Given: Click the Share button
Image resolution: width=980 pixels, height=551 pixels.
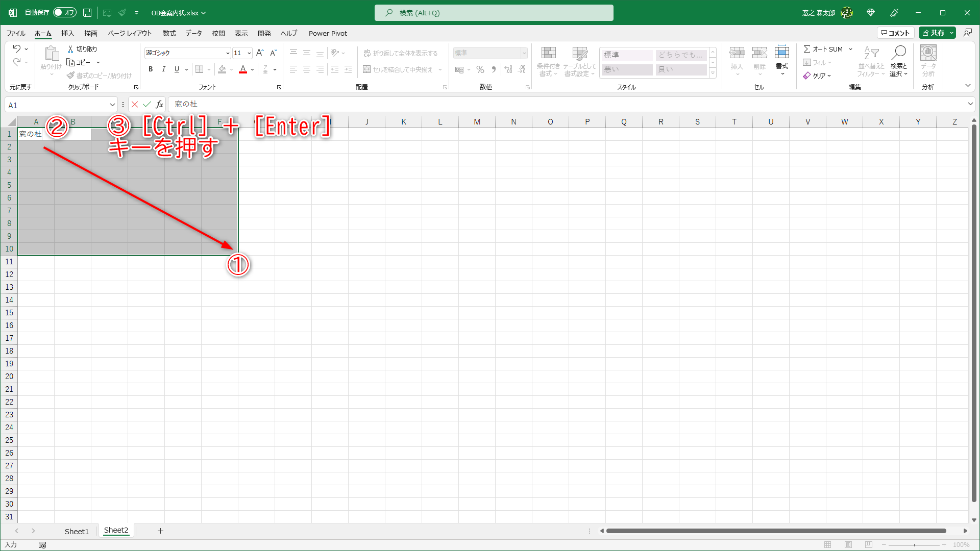Looking at the screenshot, I should pos(934,33).
